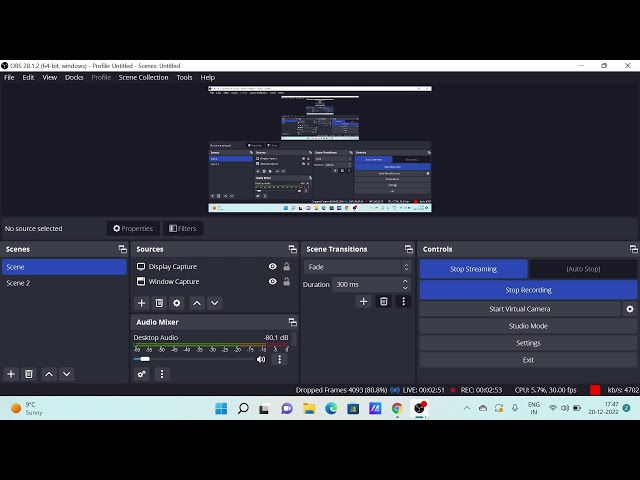Viewport: 640px width, 480px height.
Task: Open taskbar Search
Action: click(243, 408)
